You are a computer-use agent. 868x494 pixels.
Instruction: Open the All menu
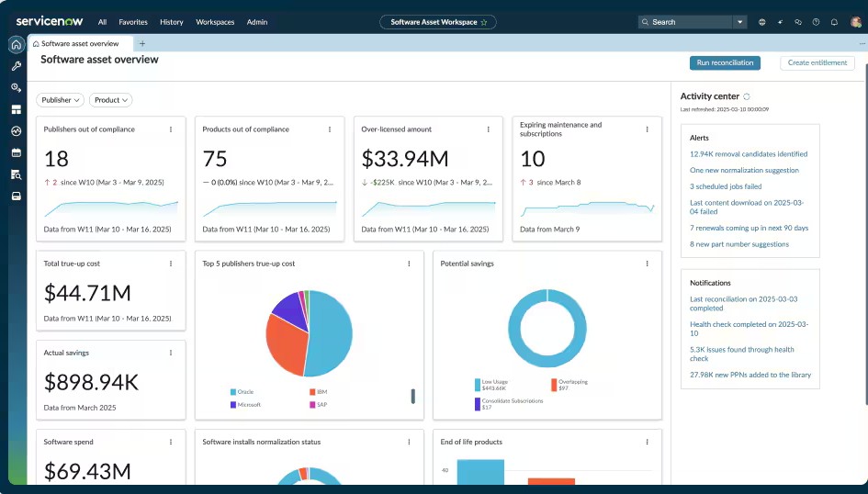(102, 22)
